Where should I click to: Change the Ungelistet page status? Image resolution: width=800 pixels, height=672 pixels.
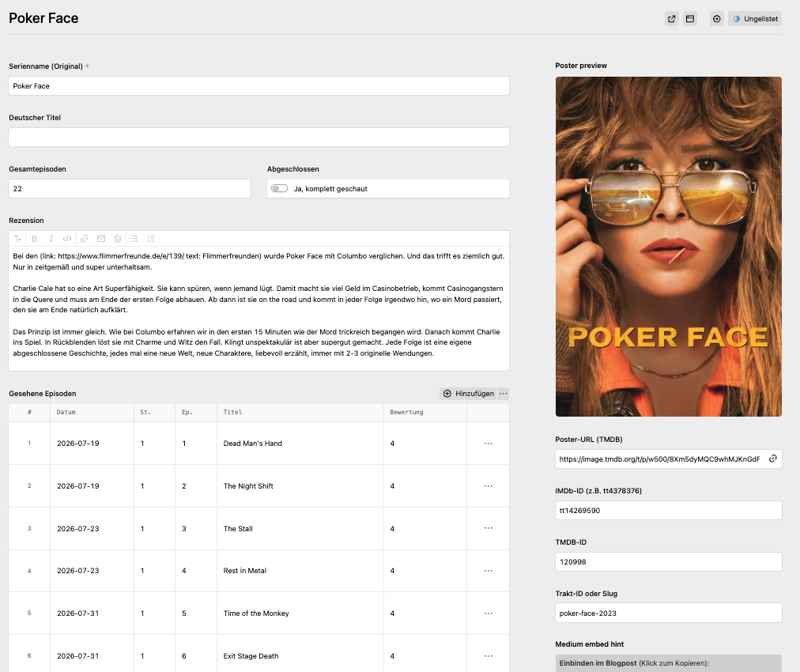(x=755, y=19)
